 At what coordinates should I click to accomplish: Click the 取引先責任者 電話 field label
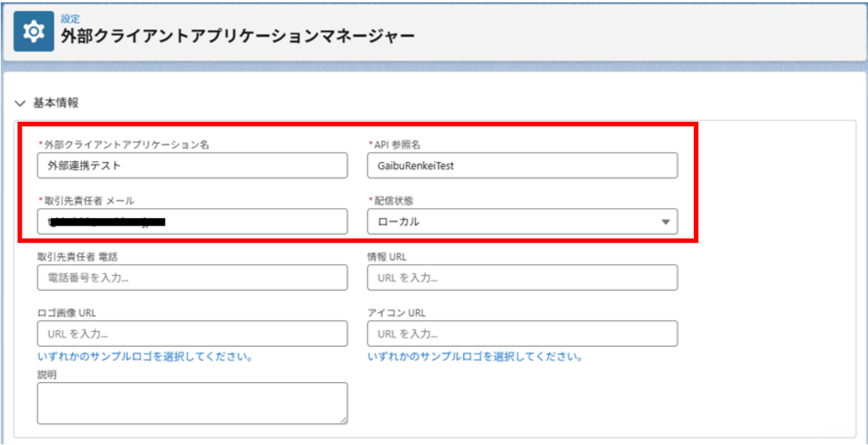tap(77, 256)
